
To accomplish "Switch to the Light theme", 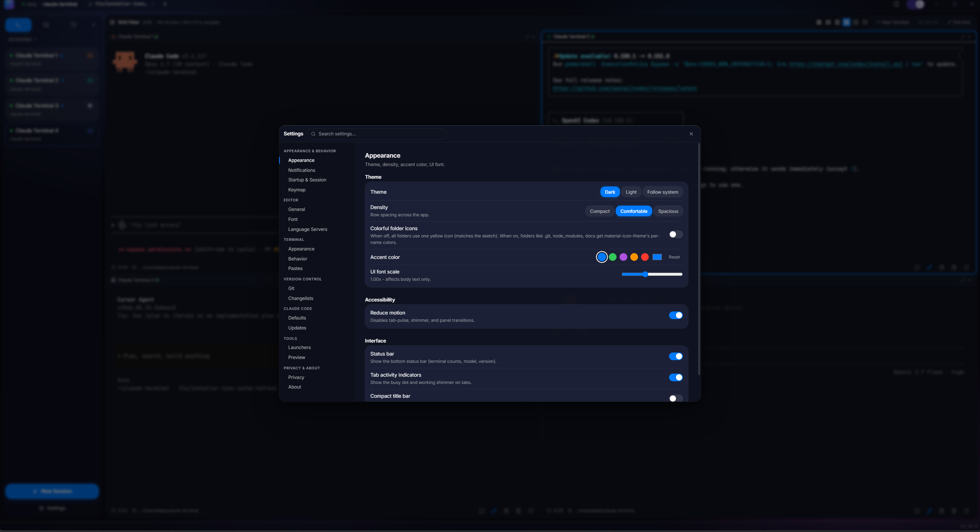I will coord(631,192).
